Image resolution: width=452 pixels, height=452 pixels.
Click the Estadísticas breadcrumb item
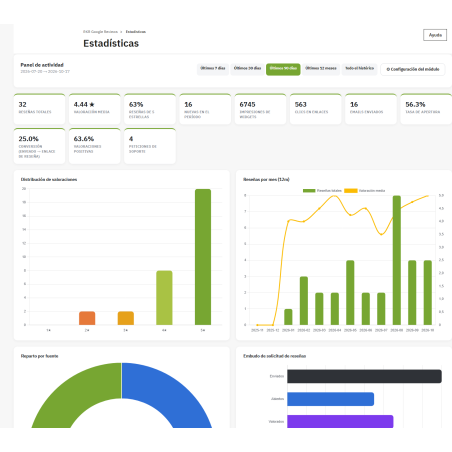coord(136,32)
